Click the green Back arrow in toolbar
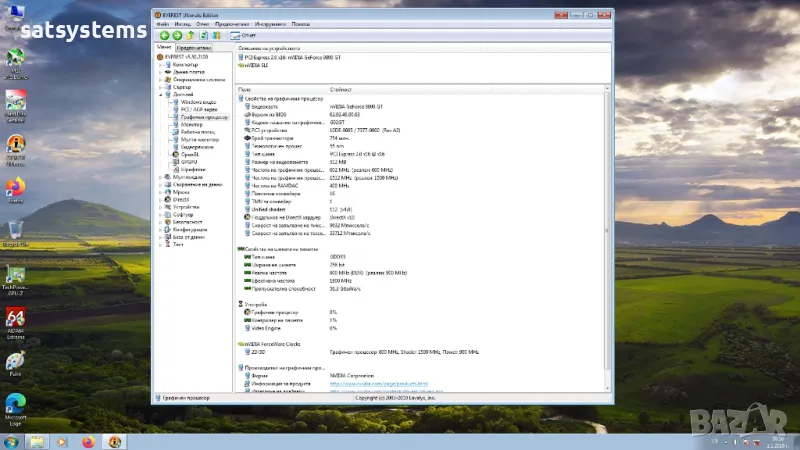The width and height of the screenshot is (800, 450). pos(164,35)
